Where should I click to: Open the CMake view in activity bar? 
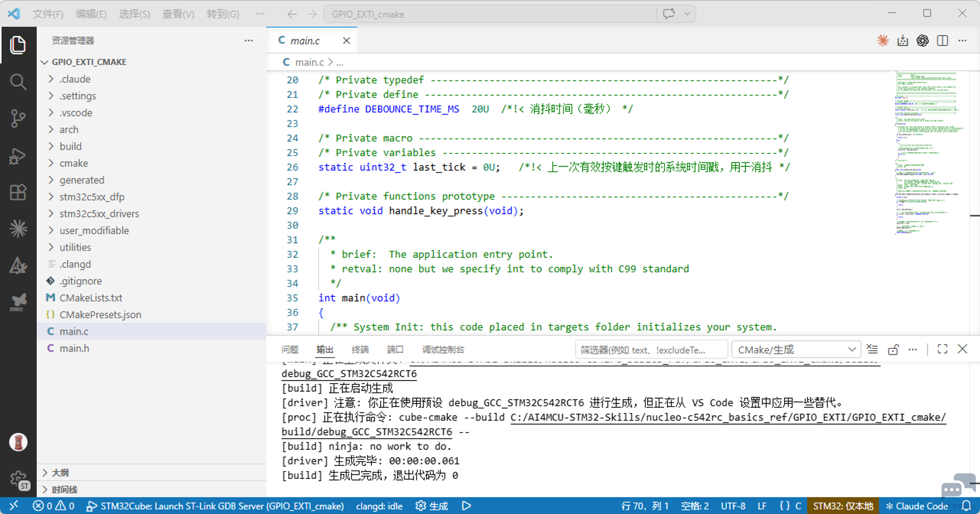[x=18, y=266]
